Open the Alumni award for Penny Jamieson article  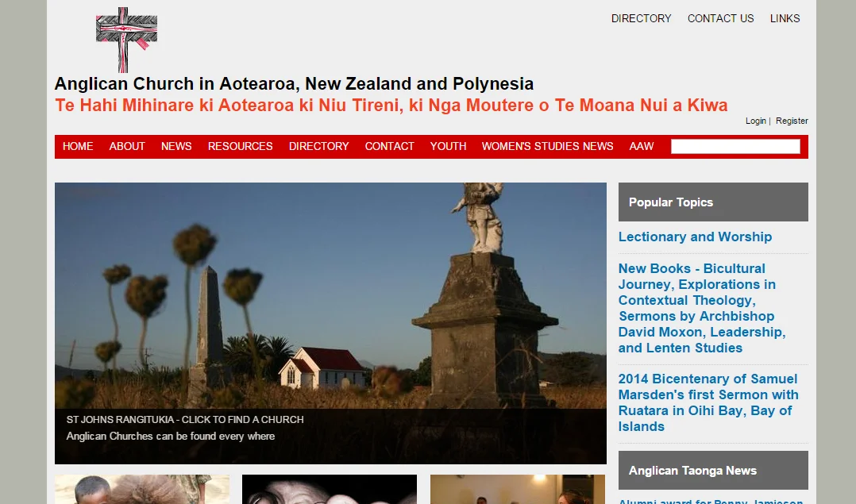(x=711, y=501)
